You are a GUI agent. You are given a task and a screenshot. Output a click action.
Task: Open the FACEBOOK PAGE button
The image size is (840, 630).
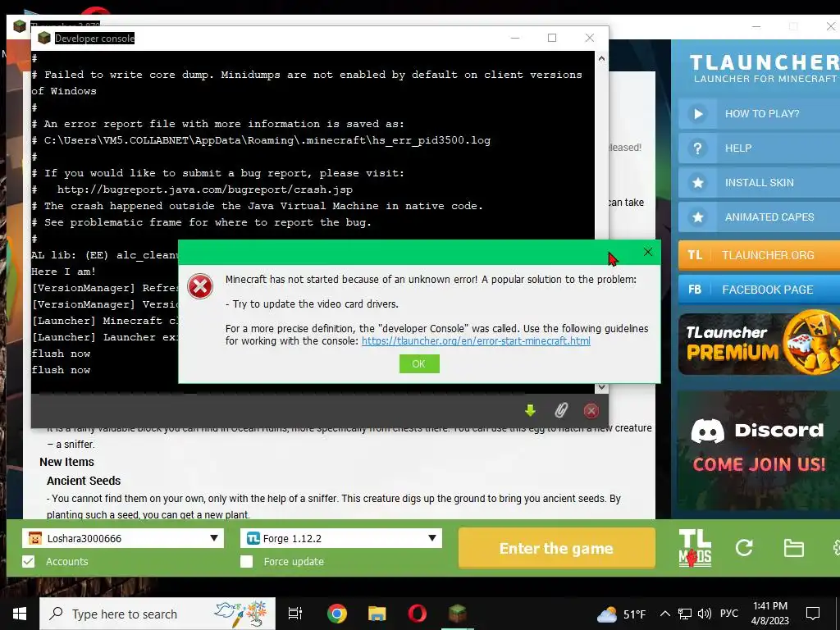pyautogui.click(x=759, y=290)
